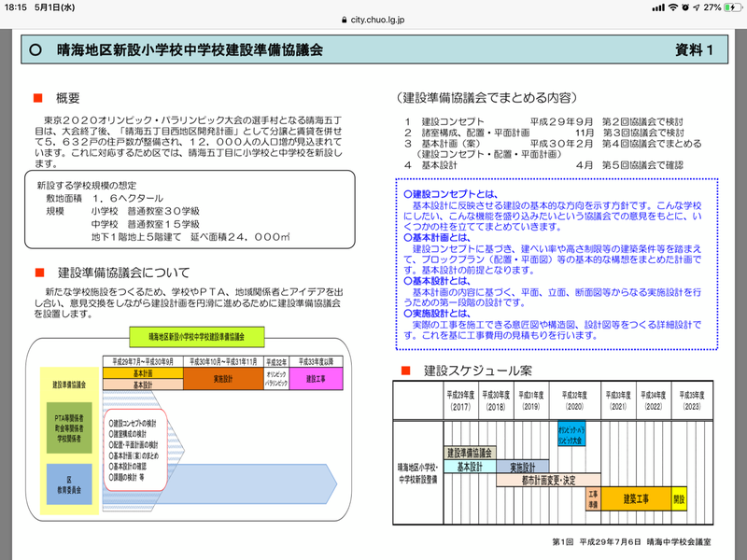Tap the 27% battery percentage
The image size is (747, 560).
[x=712, y=7]
